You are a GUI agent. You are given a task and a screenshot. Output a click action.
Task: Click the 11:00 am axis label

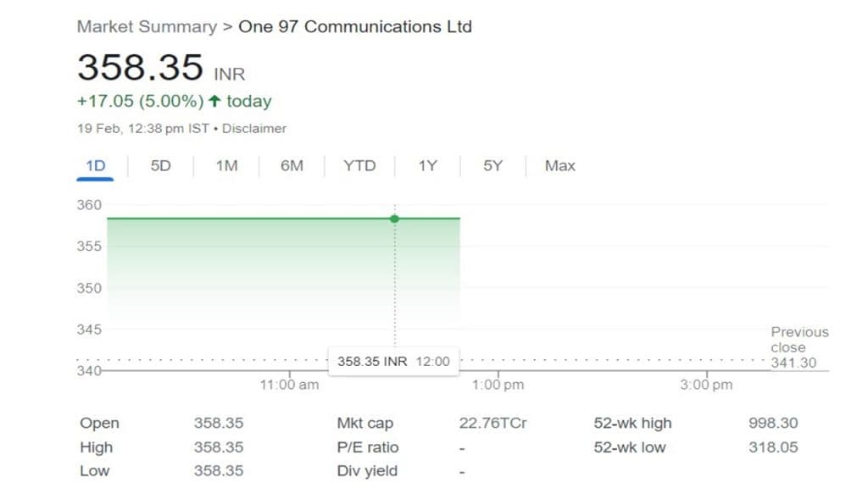pos(289,385)
